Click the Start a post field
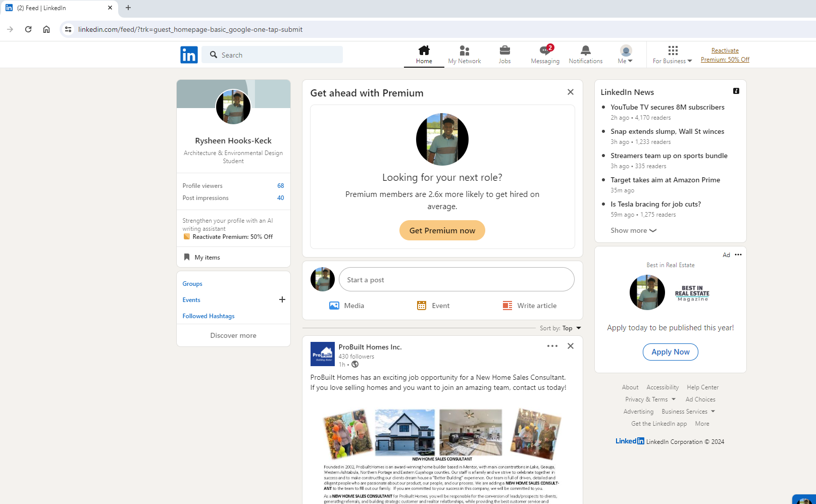816x504 pixels. click(456, 279)
